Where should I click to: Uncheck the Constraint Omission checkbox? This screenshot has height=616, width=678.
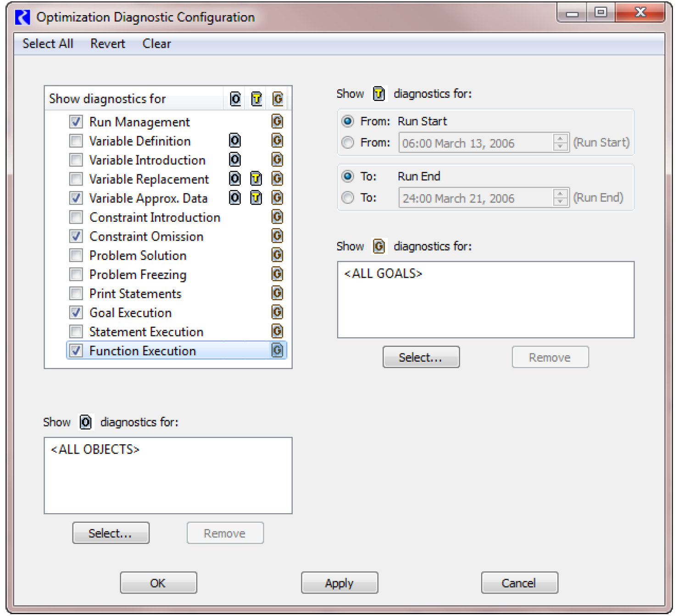[x=76, y=236]
